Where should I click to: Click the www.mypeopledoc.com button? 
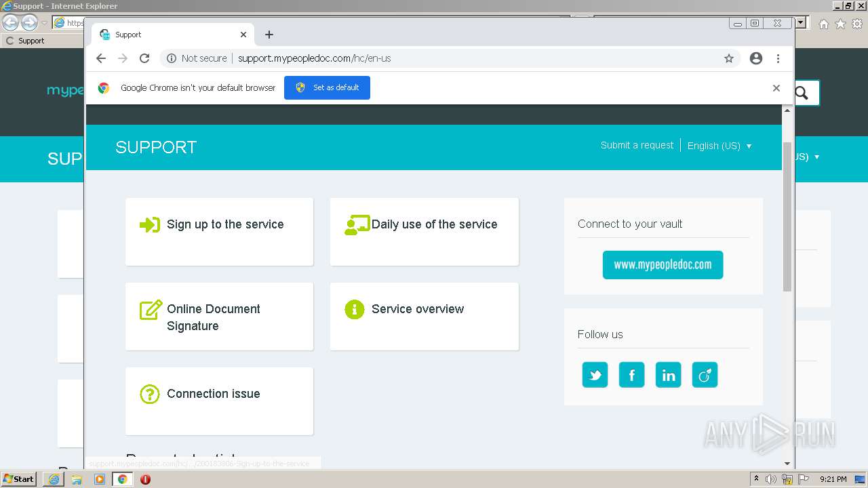(x=663, y=265)
